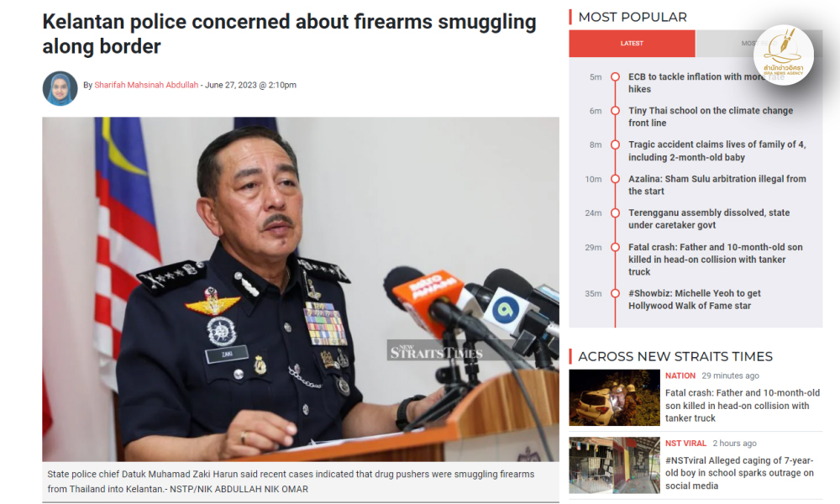Open Michelle Yeoh Hollywood Walk of Fame story
The image size is (840, 504).
[x=695, y=299]
